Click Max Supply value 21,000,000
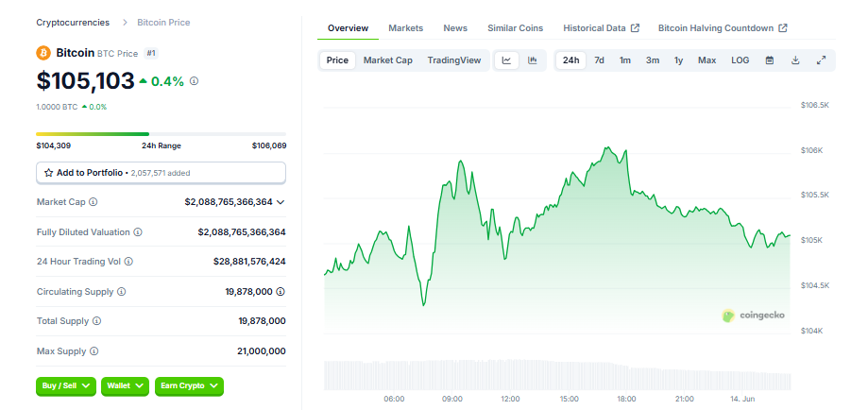Screen dimensions: 868x410 (x=262, y=351)
